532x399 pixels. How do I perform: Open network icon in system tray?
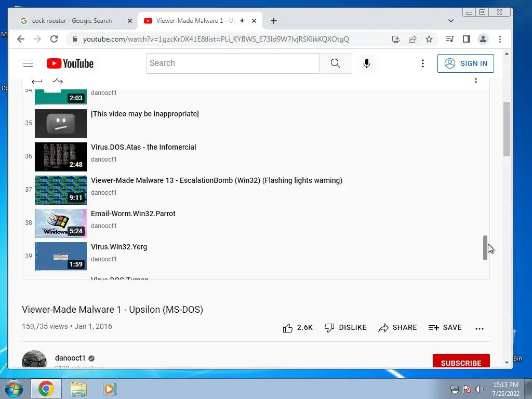click(454, 389)
